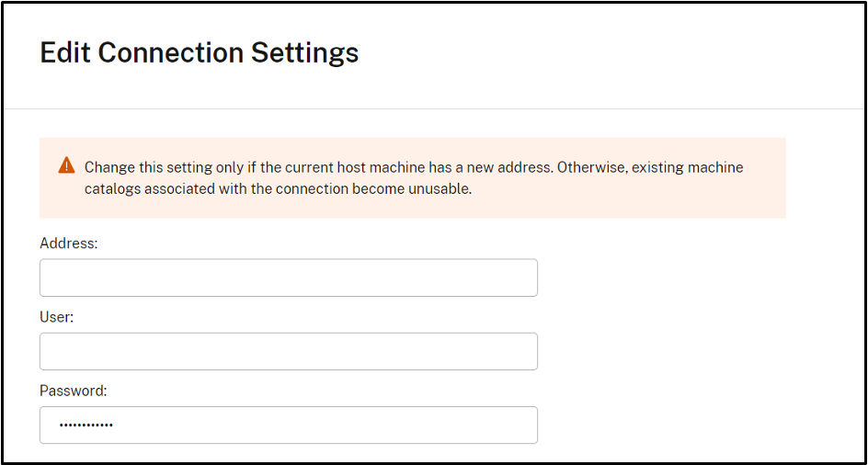Click the "Address:" field label

click(69, 243)
